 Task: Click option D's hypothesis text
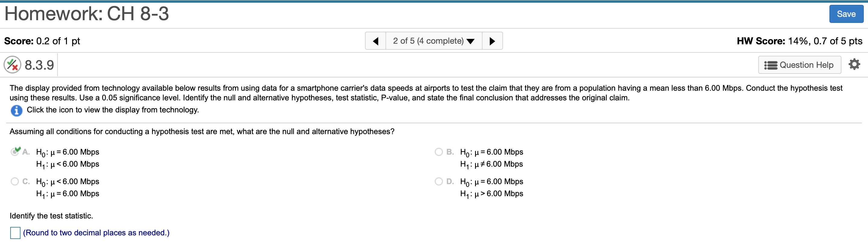point(491,187)
